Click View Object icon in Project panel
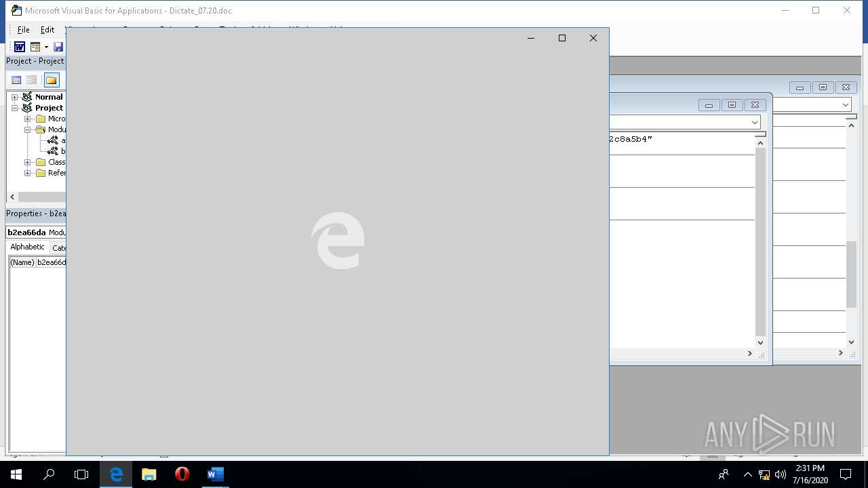This screenshot has width=868, height=488. pyautogui.click(x=31, y=80)
